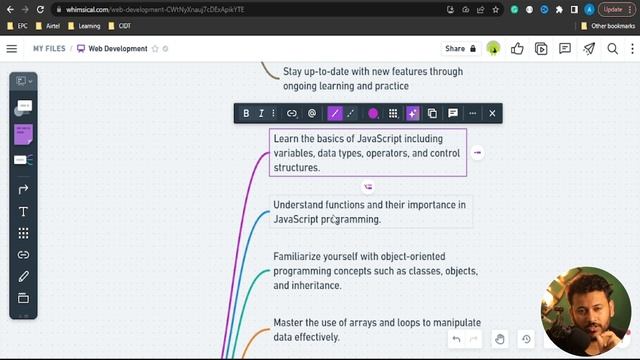The height and width of the screenshot is (360, 640).
Task: Select the Text tool in sidebar
Action: click(x=23, y=211)
